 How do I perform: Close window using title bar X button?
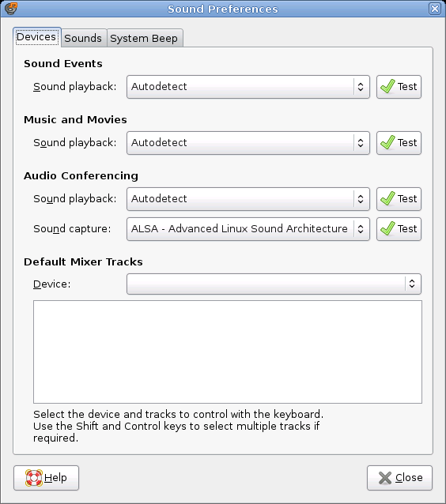(435, 9)
